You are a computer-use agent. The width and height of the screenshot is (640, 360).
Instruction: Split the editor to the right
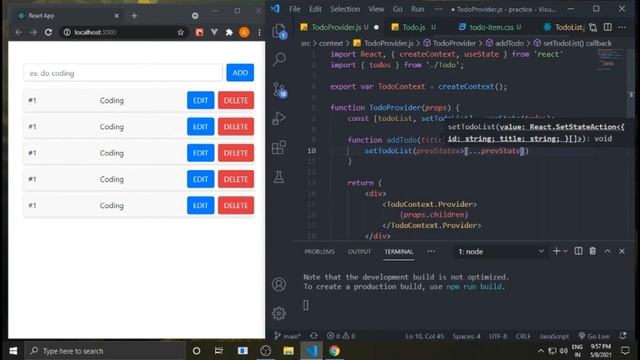click(x=608, y=27)
